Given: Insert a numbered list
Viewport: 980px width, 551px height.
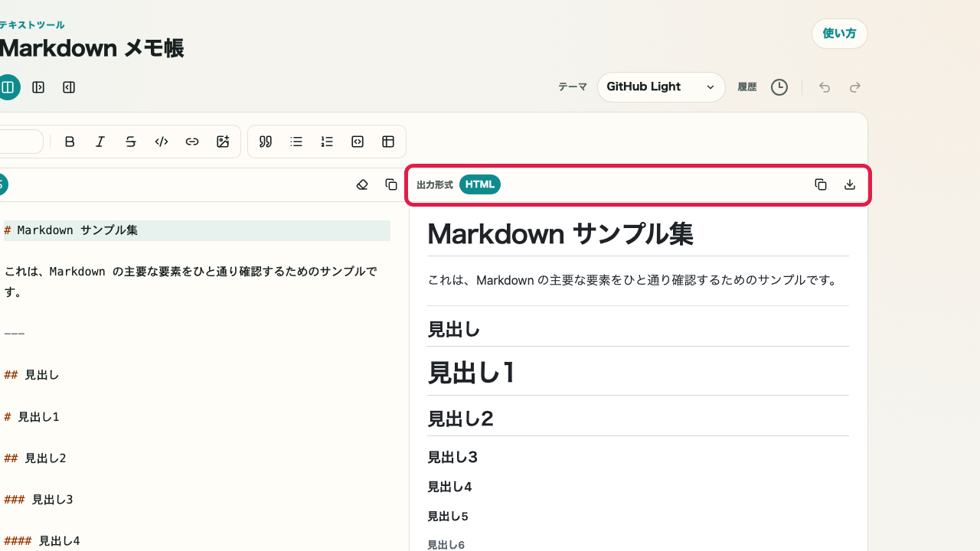Looking at the screenshot, I should coord(327,142).
